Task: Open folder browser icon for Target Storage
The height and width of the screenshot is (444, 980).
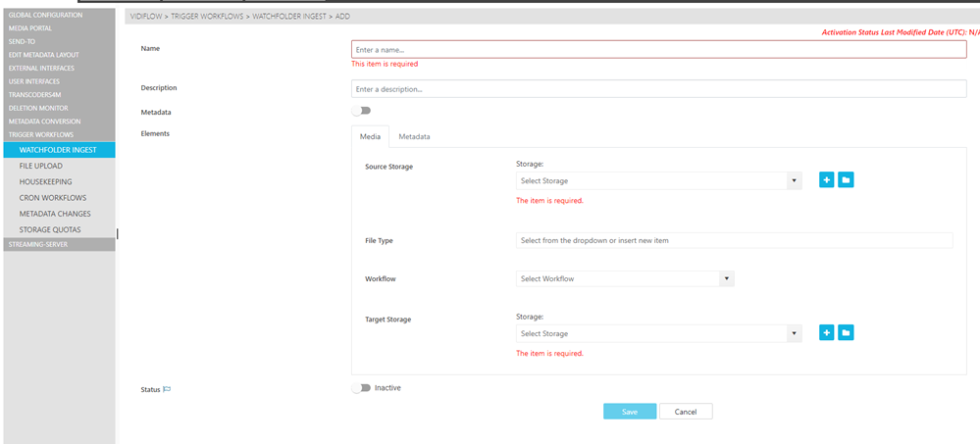Action: 846,333
